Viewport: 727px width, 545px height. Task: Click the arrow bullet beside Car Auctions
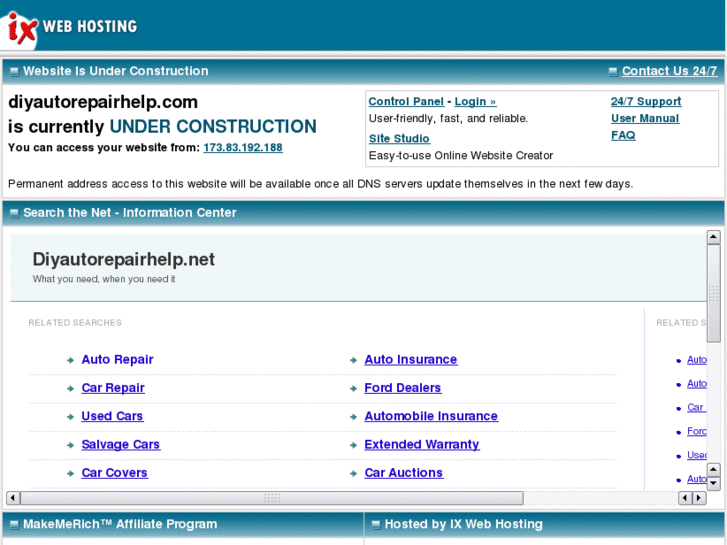[x=353, y=474]
